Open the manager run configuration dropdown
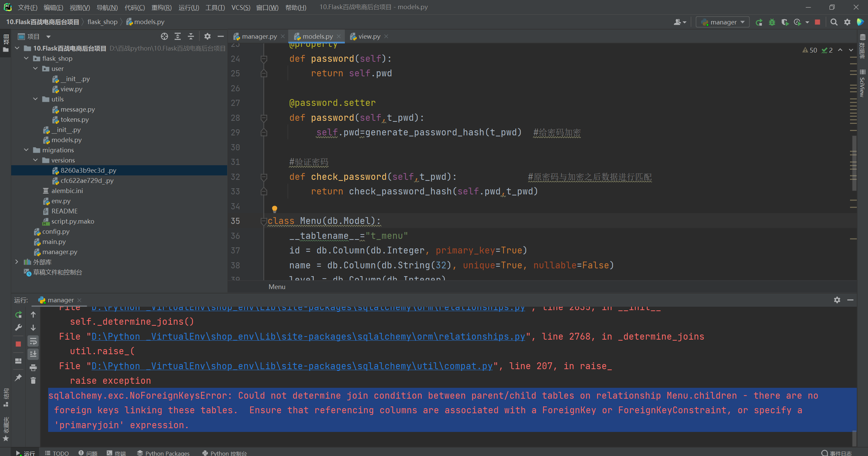This screenshot has width=868, height=456. [x=723, y=22]
